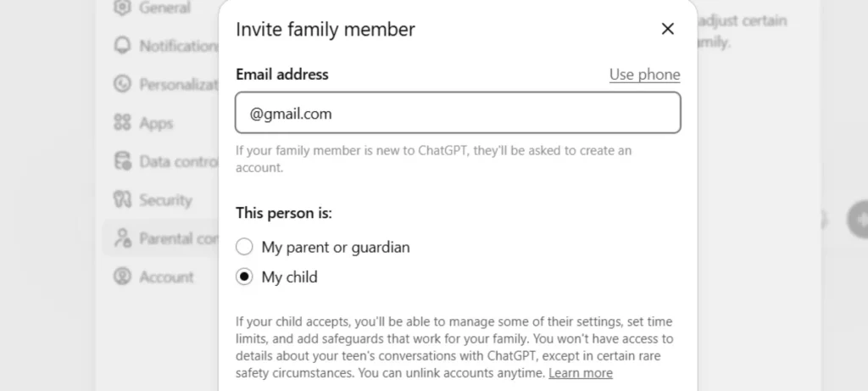Open the Apps settings tab
This screenshot has height=391, width=868.
click(156, 123)
